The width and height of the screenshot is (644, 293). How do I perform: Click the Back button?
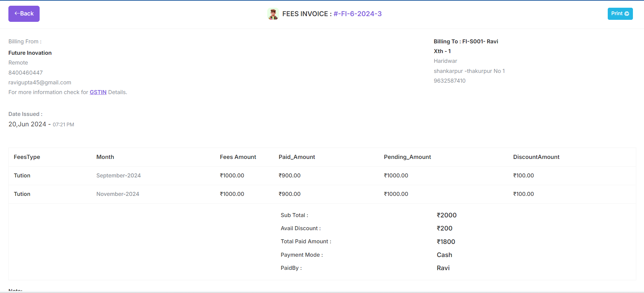24,14
